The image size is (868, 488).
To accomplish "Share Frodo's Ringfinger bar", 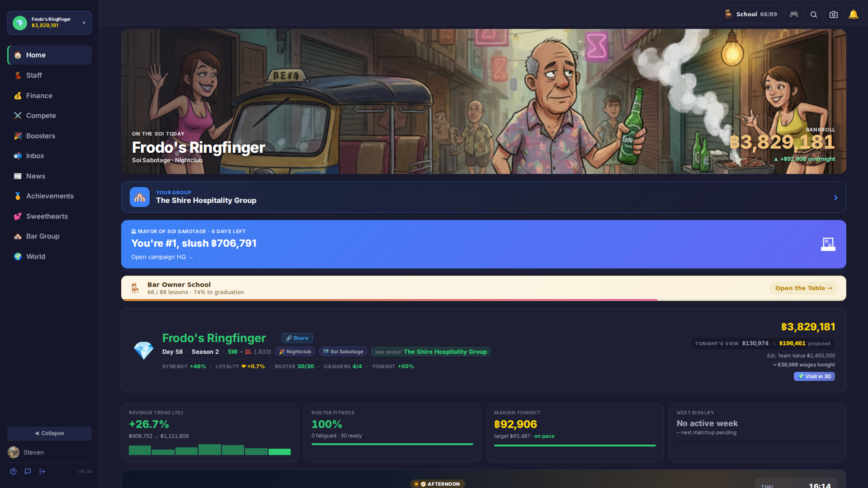I will (297, 338).
